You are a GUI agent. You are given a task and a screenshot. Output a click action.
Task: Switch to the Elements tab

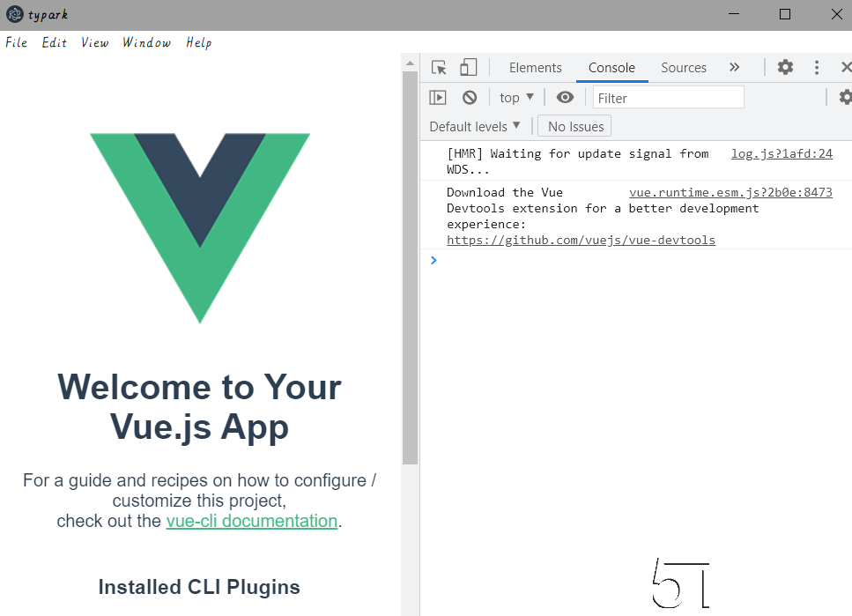point(535,67)
